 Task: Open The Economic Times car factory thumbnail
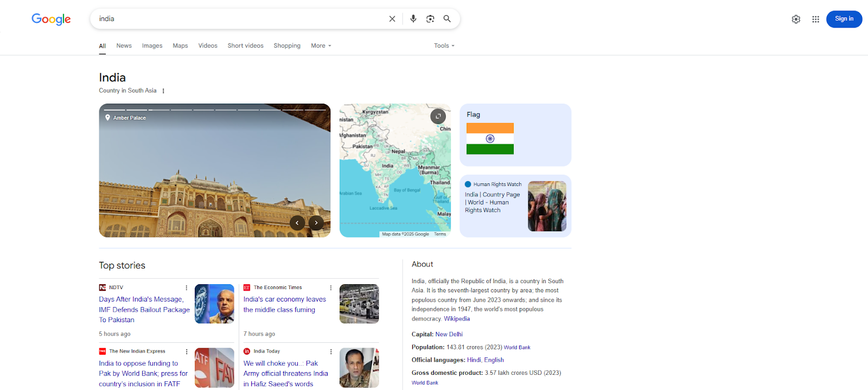pyautogui.click(x=359, y=304)
